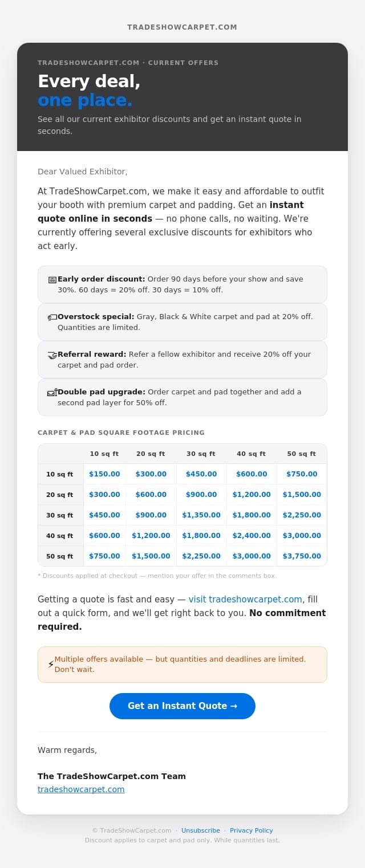The image size is (365, 868).
Task: Click the tag icon next to Overstock special
Action: 52,317
